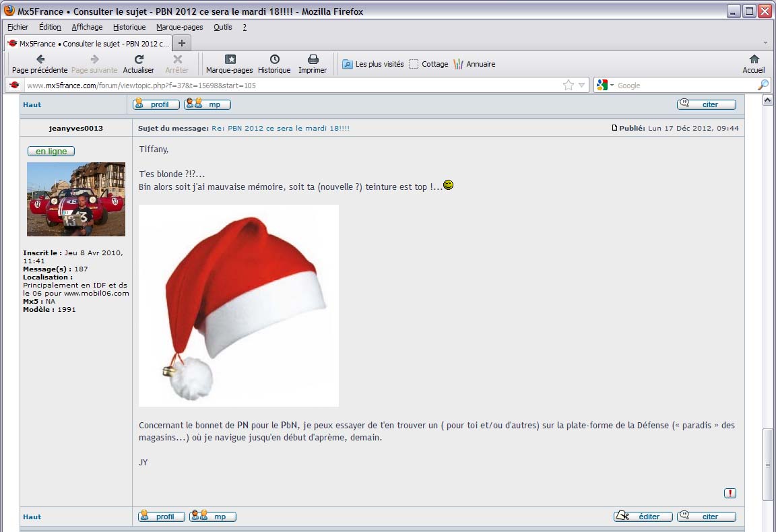Click upper post's citer button
The height and width of the screenshot is (532, 776).
coord(706,104)
